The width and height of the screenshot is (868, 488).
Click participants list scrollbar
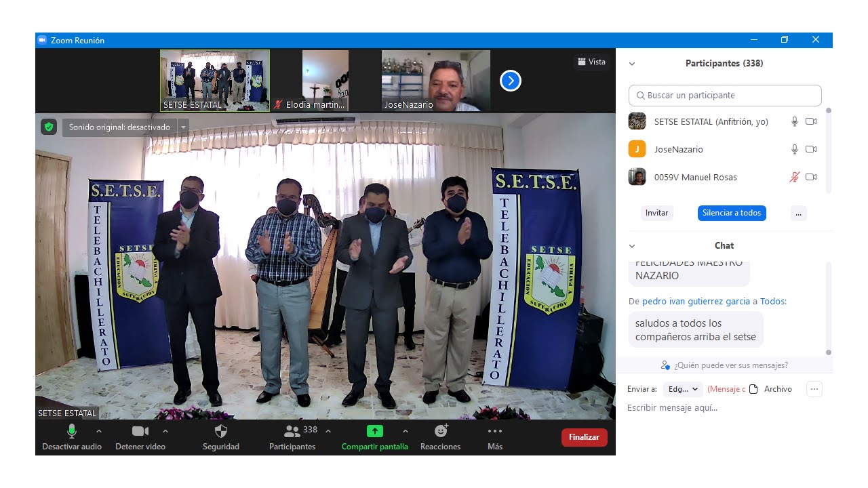pos(828,150)
